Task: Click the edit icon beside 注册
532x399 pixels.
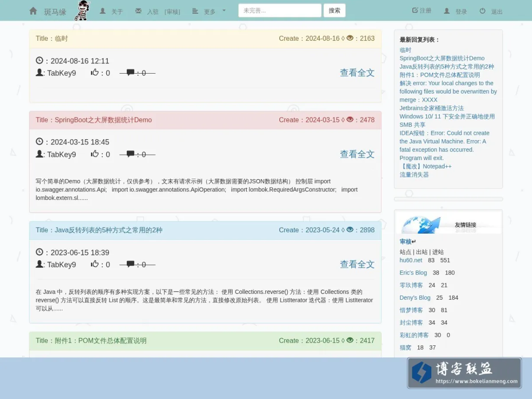Action: pyautogui.click(x=415, y=10)
